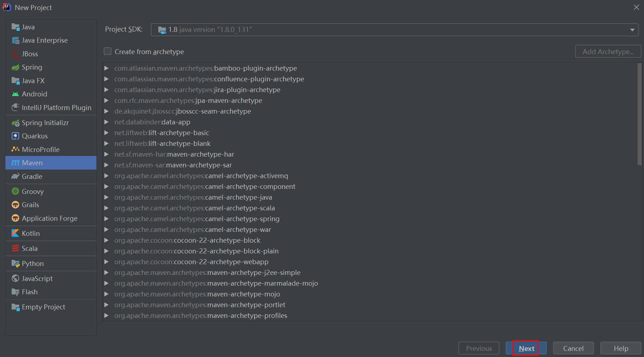Enable Create from archetype checkbox
Image resolution: width=644 pixels, height=357 pixels.
108,51
